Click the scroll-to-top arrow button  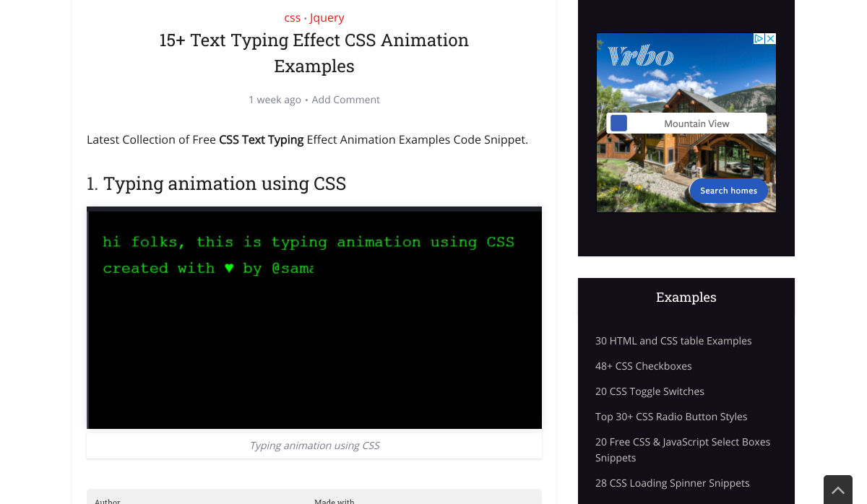(x=837, y=490)
